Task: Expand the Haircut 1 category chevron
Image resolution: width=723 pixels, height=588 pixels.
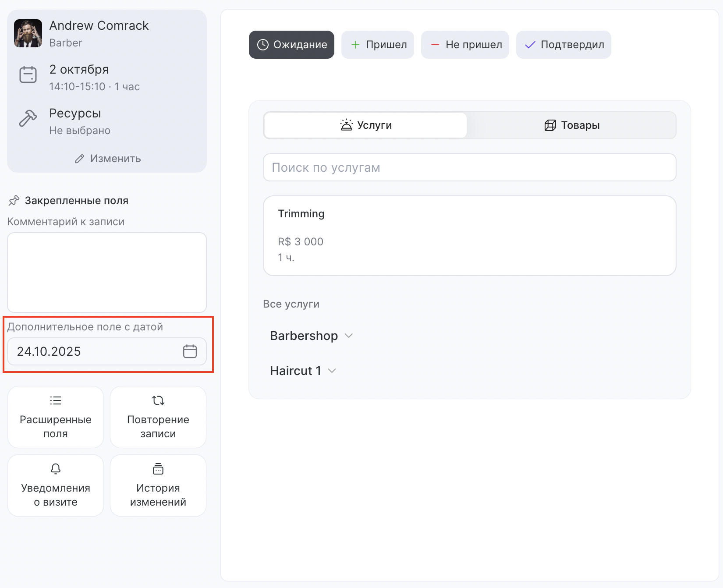Action: point(332,371)
